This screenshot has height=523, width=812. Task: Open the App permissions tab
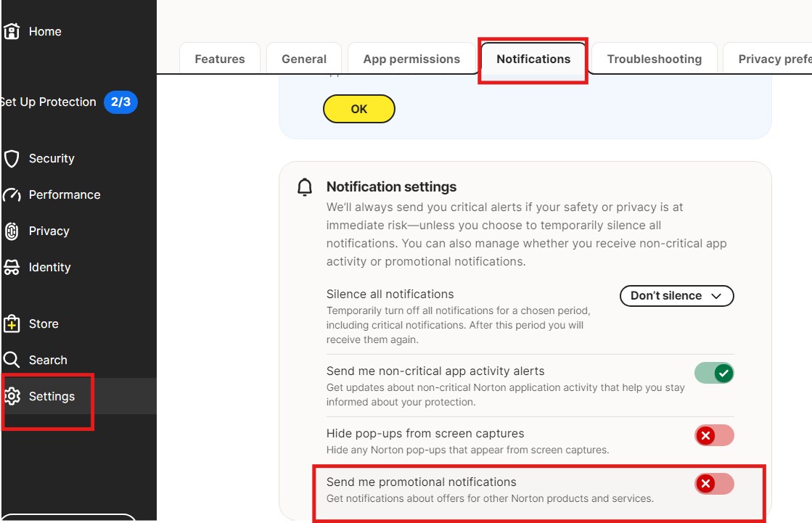click(x=411, y=59)
